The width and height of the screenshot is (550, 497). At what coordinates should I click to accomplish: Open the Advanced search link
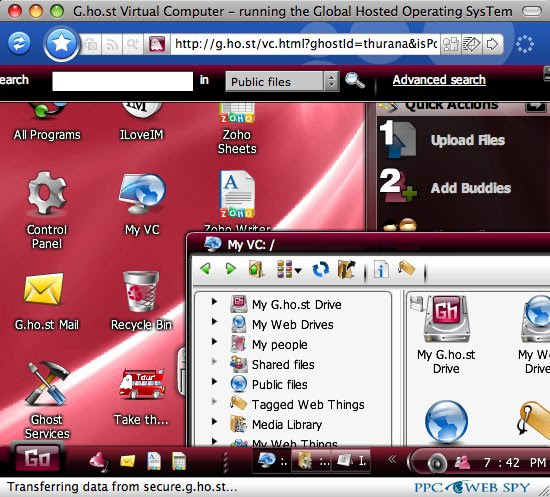click(x=439, y=80)
